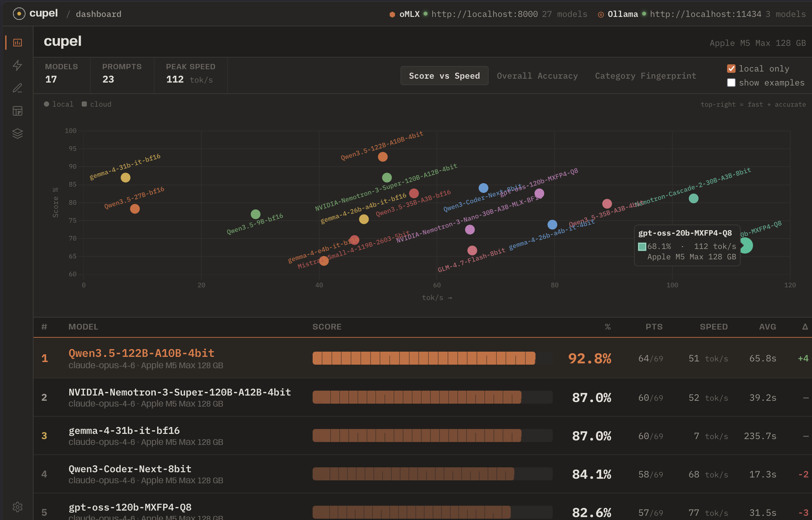Open the stacked layers sidebar icon
Image resolution: width=812 pixels, height=520 pixels.
(18, 134)
